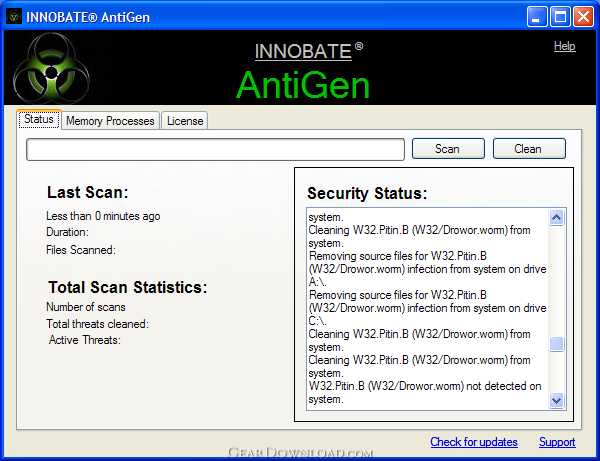This screenshot has height=461, width=600.
Task: Click the 'C:\.' drive log line
Action: (x=317, y=321)
